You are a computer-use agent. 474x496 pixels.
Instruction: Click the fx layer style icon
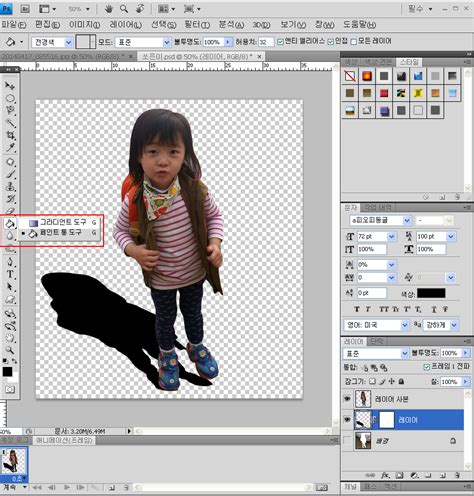(386, 475)
